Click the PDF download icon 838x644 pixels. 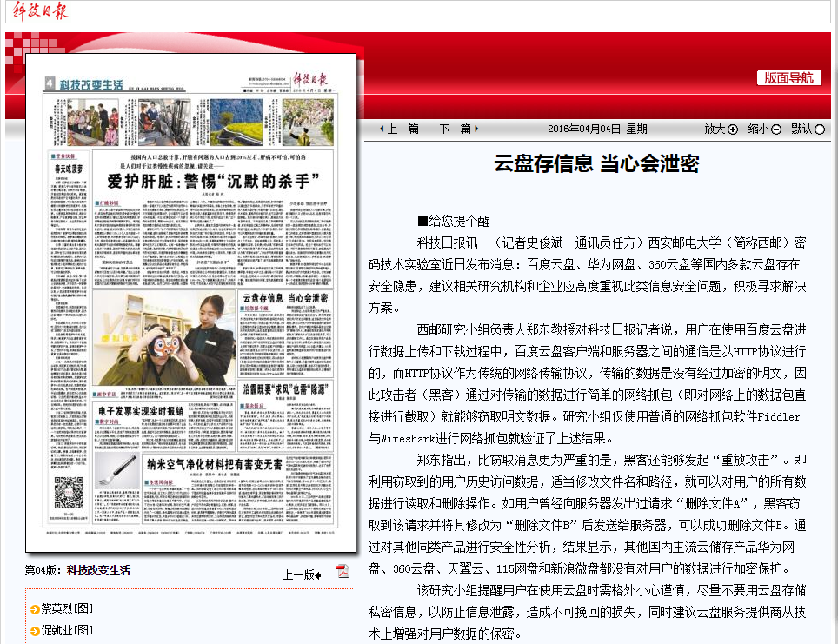coord(342,571)
